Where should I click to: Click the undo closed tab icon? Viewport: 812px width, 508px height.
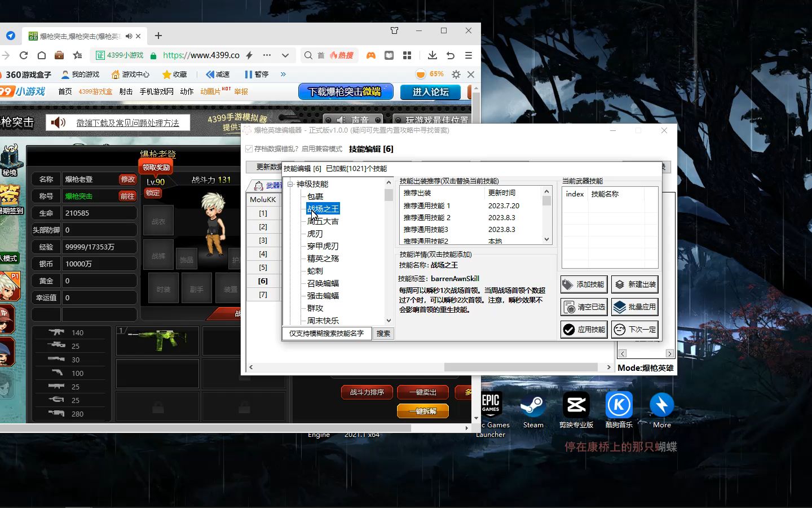click(x=451, y=55)
